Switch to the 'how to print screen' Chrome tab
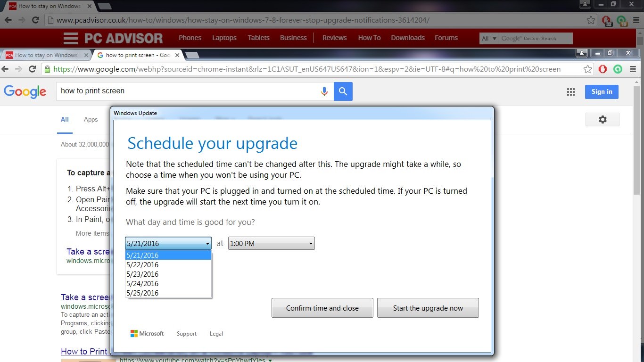The image size is (644, 362). click(x=137, y=55)
